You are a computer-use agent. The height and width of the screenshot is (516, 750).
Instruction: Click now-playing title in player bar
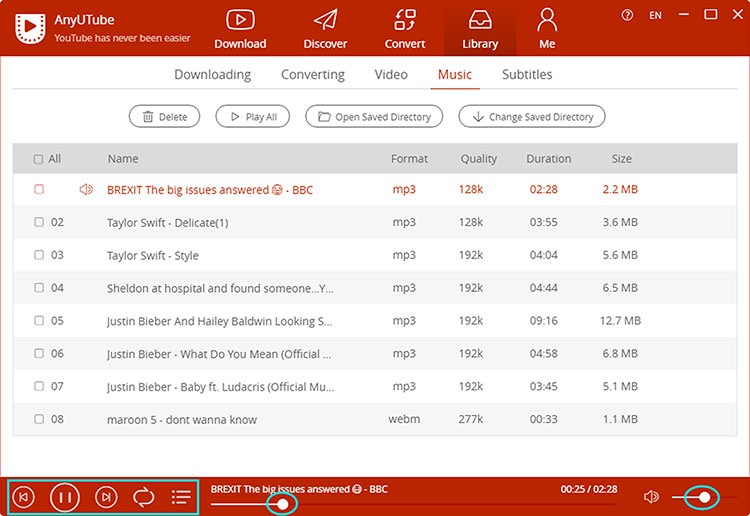299,489
